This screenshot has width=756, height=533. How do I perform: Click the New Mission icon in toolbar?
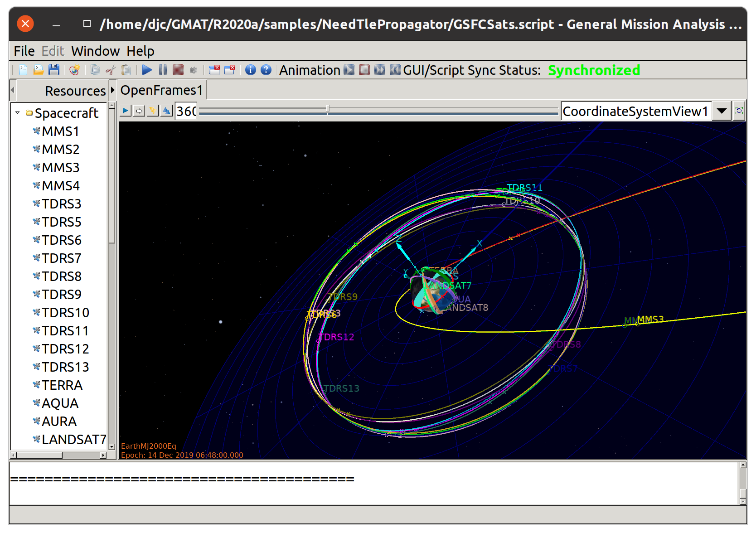point(75,70)
